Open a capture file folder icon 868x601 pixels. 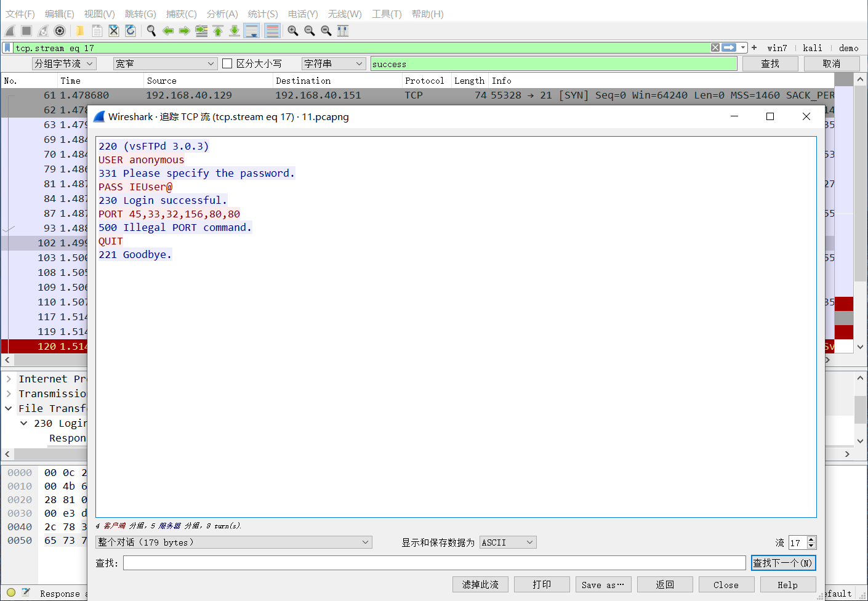pos(80,31)
